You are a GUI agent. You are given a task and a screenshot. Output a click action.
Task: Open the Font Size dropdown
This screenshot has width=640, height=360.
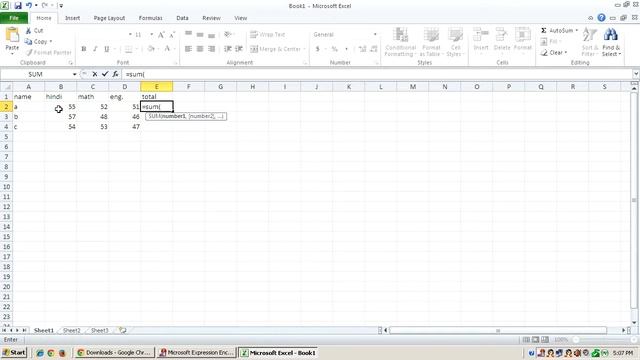tap(151, 35)
